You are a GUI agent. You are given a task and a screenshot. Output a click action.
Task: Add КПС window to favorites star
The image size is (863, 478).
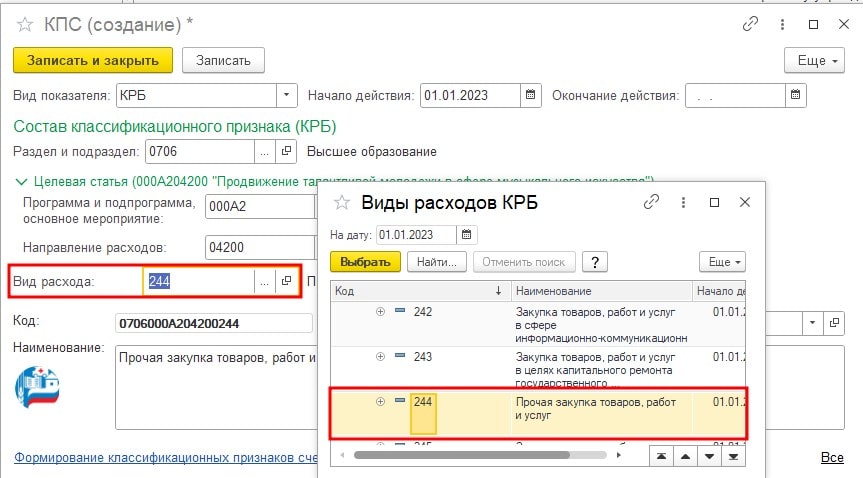pos(24,24)
